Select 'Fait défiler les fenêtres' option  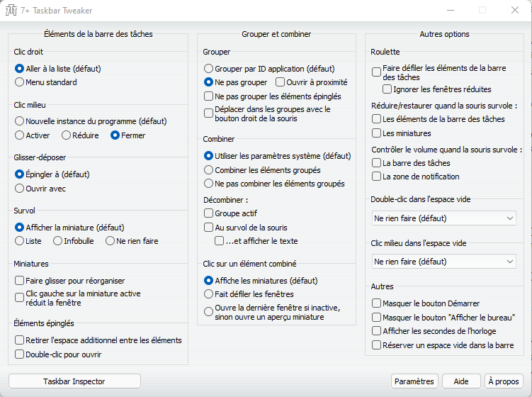pyautogui.click(x=209, y=293)
